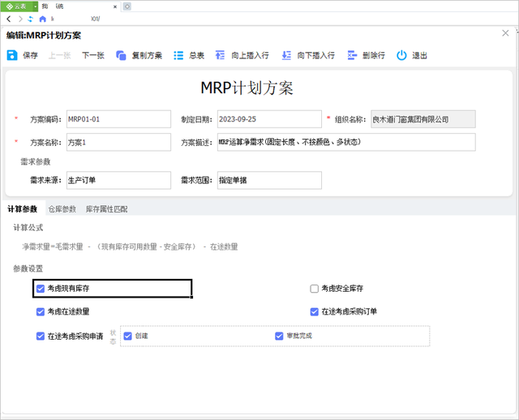Screen dimensions: 519x420
Task: Click the 方案描述 input field
Action: [x=346, y=143]
